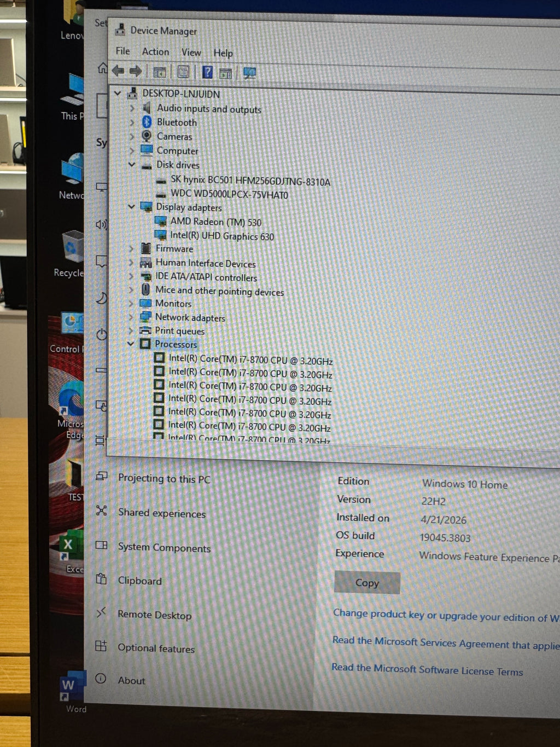
Task: Expand Network adapters category
Action: coord(131,317)
